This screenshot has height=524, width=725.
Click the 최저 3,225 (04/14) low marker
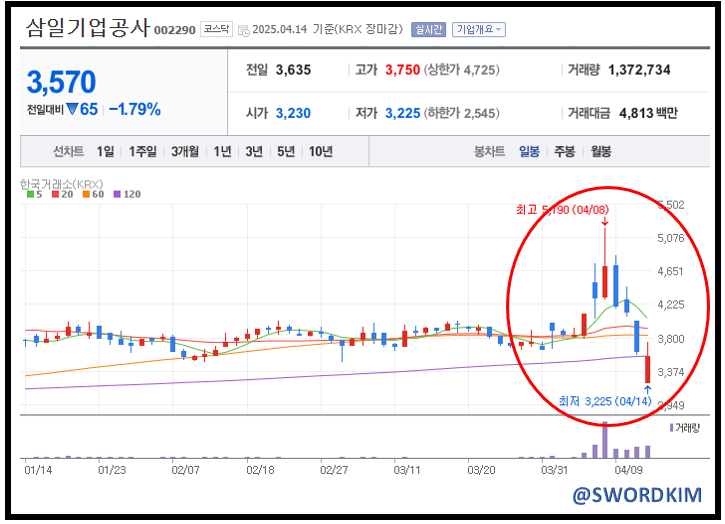pyautogui.click(x=605, y=401)
